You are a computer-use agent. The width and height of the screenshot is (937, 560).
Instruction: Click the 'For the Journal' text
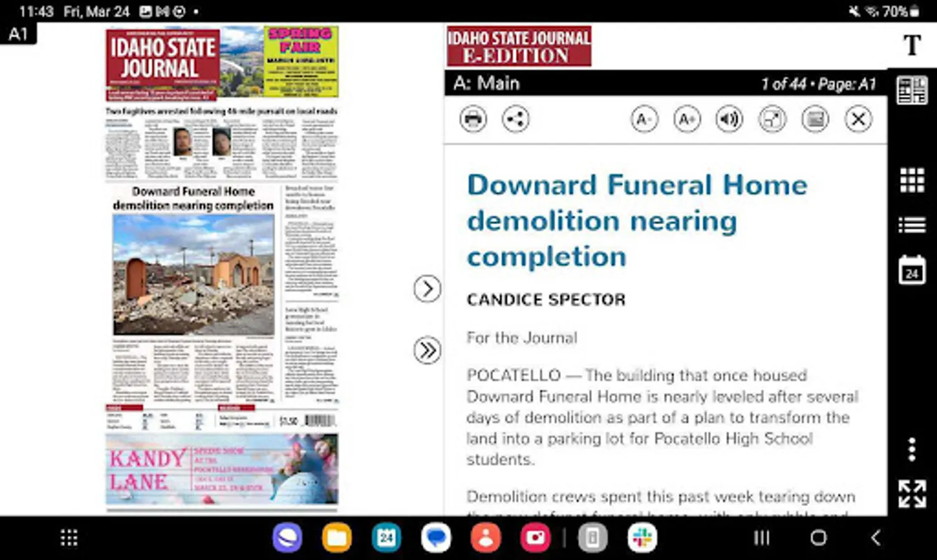coord(522,338)
